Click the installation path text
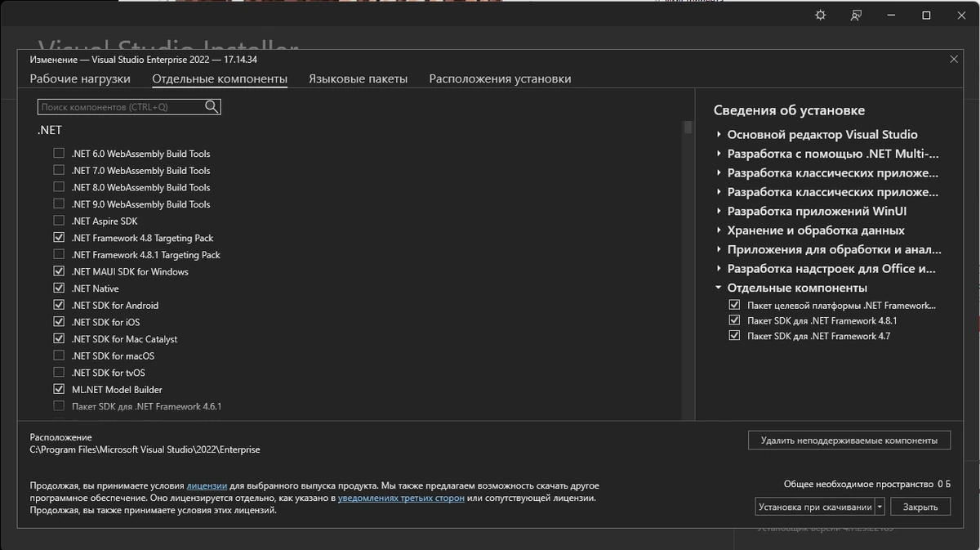The image size is (980, 550). (x=145, y=449)
